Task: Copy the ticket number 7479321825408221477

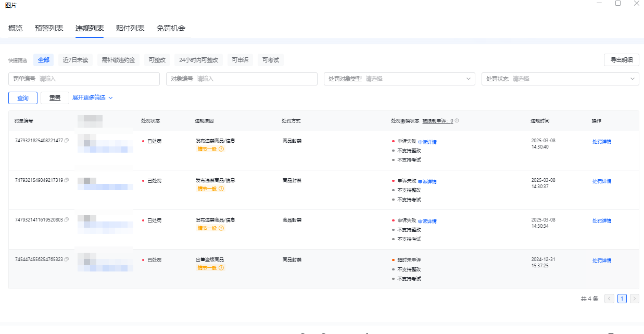Action: tap(67, 141)
